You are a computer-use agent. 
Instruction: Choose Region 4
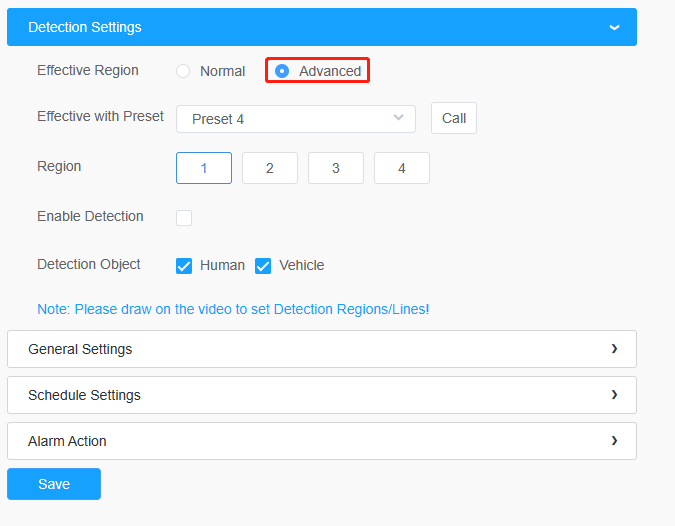coord(402,168)
